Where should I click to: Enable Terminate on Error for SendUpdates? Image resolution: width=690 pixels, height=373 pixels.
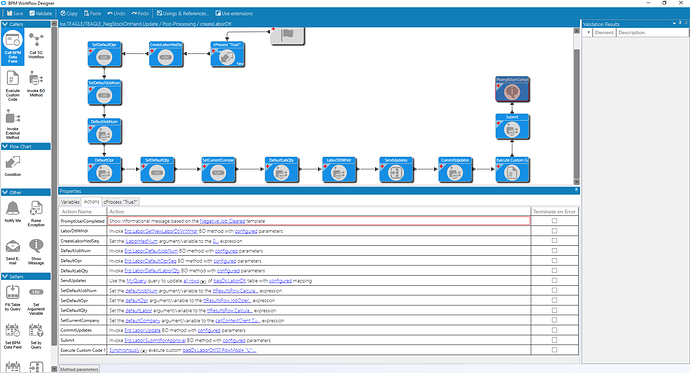(x=554, y=280)
